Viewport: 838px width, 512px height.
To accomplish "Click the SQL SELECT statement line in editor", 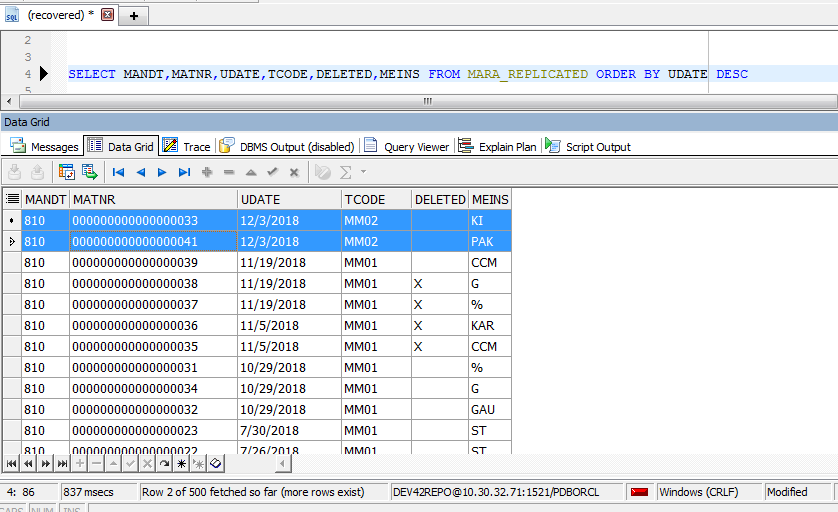I will (408, 74).
